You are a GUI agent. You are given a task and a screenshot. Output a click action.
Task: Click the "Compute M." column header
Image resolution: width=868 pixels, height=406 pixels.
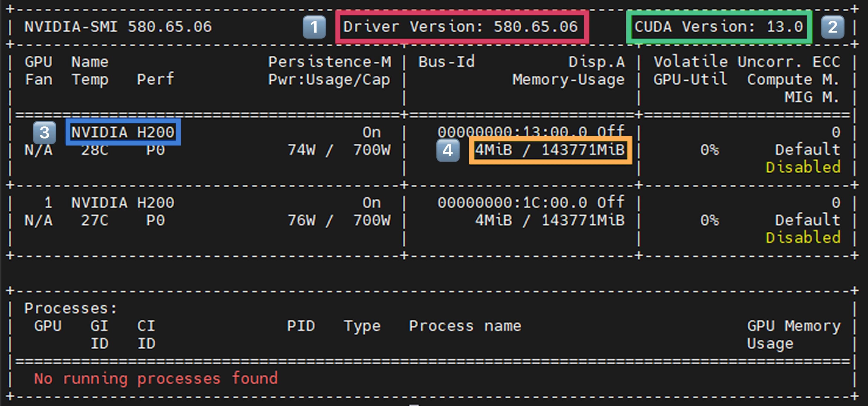[x=793, y=80]
